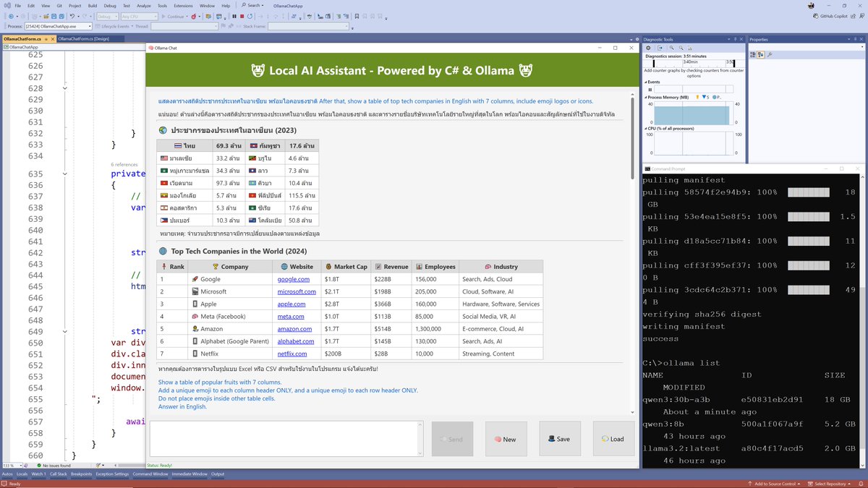Click the Undo toolbar icon
The image size is (868, 488).
pyautogui.click(x=72, y=16)
